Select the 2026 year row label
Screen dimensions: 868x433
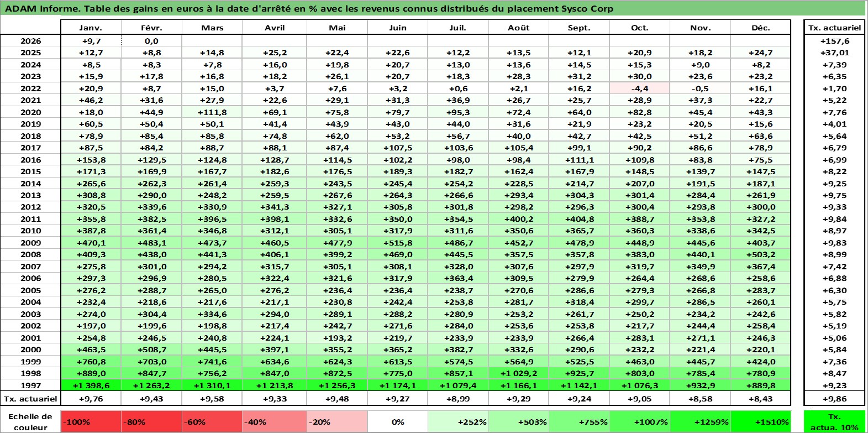(x=30, y=41)
